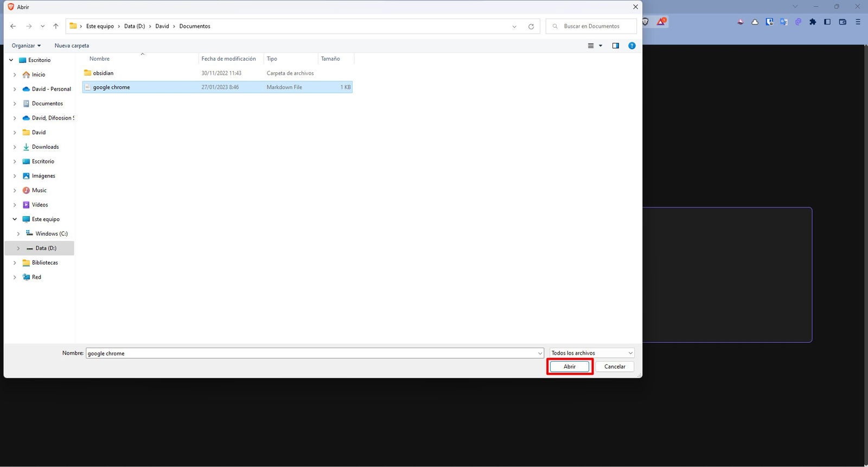This screenshot has height=467, width=868.
Task: Expand the Todos los archivos file type dropdown
Action: pyautogui.click(x=592, y=353)
